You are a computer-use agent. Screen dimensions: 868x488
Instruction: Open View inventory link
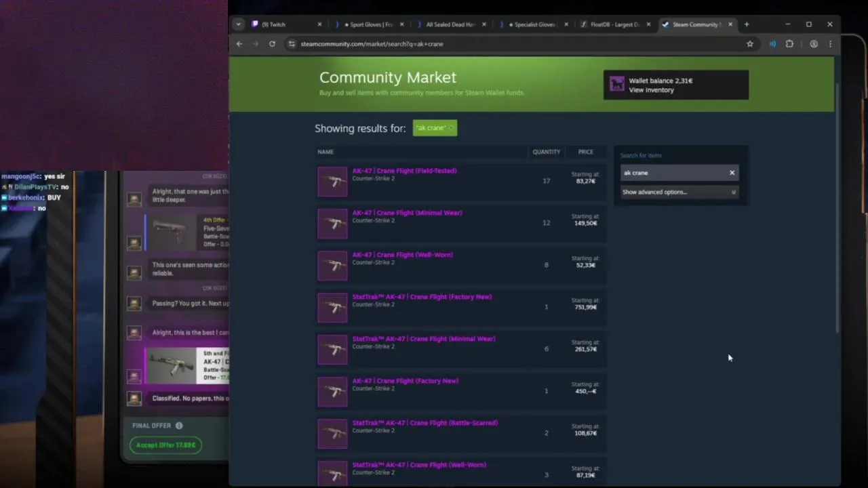click(x=651, y=90)
